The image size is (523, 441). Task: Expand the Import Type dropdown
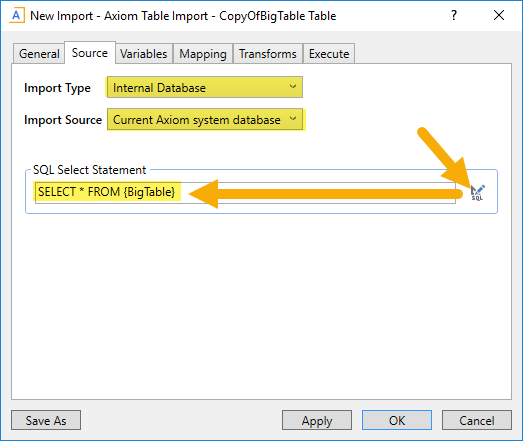(x=205, y=87)
